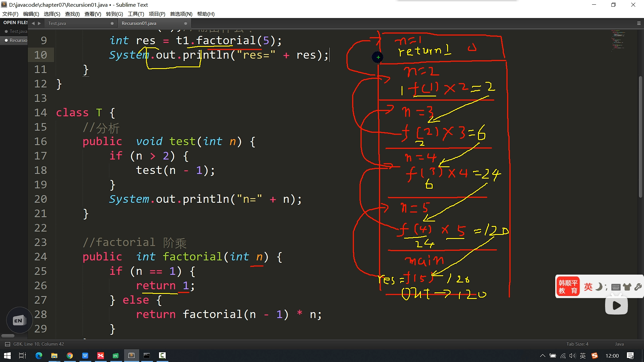The image size is (644, 362).
Task: Open Camtasia from the taskbar
Action: pyautogui.click(x=162, y=356)
